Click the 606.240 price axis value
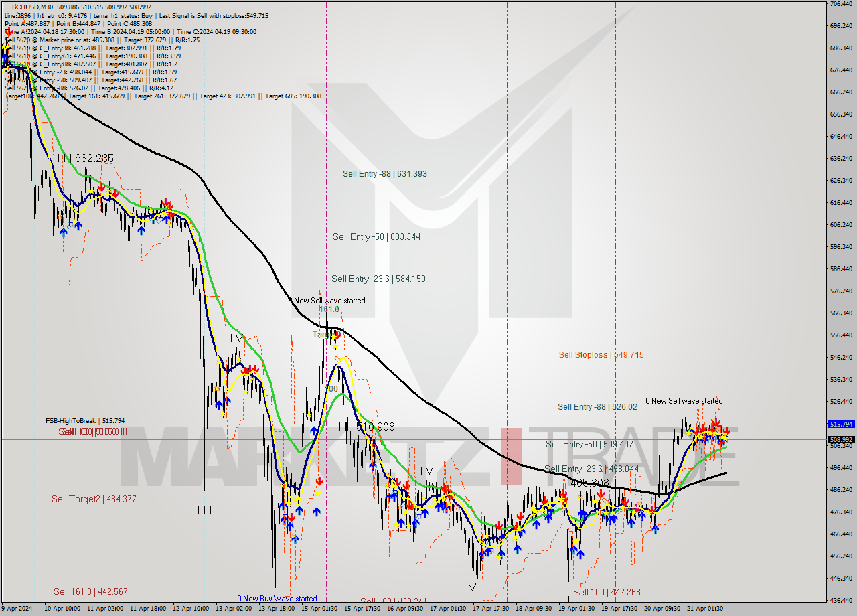 pos(841,225)
